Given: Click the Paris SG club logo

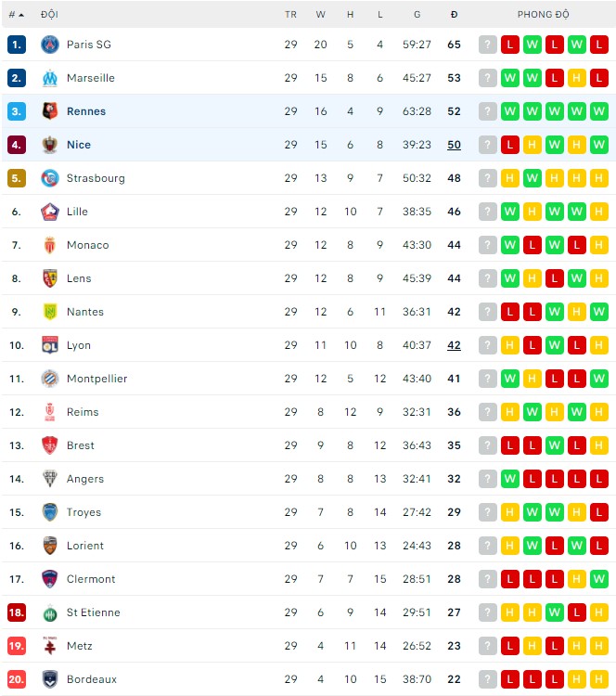Looking at the screenshot, I should (50, 45).
